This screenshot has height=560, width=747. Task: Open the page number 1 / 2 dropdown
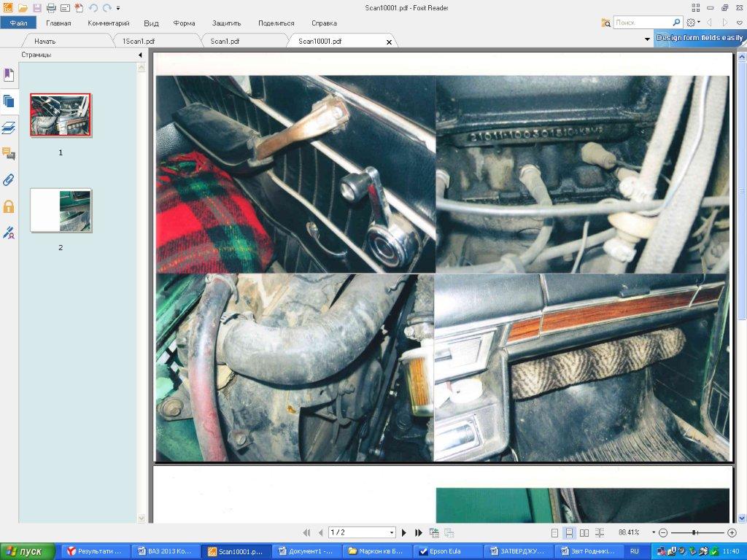[392, 532]
